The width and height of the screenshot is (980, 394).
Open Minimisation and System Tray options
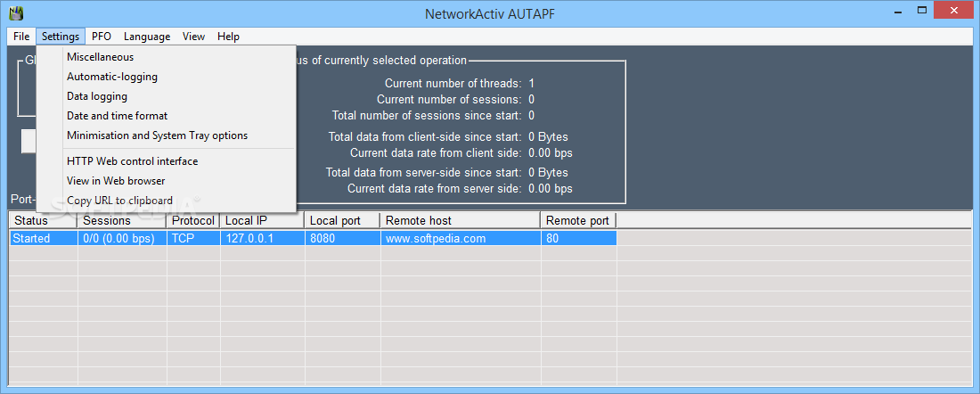coord(167,135)
